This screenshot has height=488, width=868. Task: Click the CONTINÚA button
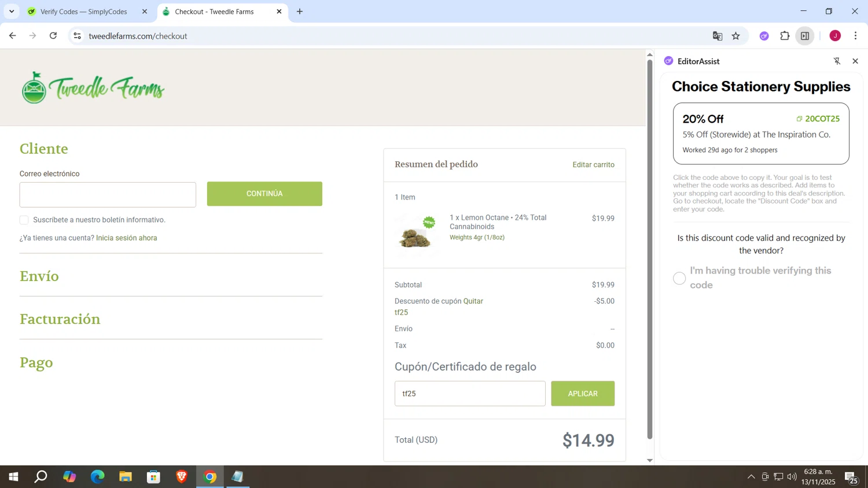pyautogui.click(x=264, y=194)
